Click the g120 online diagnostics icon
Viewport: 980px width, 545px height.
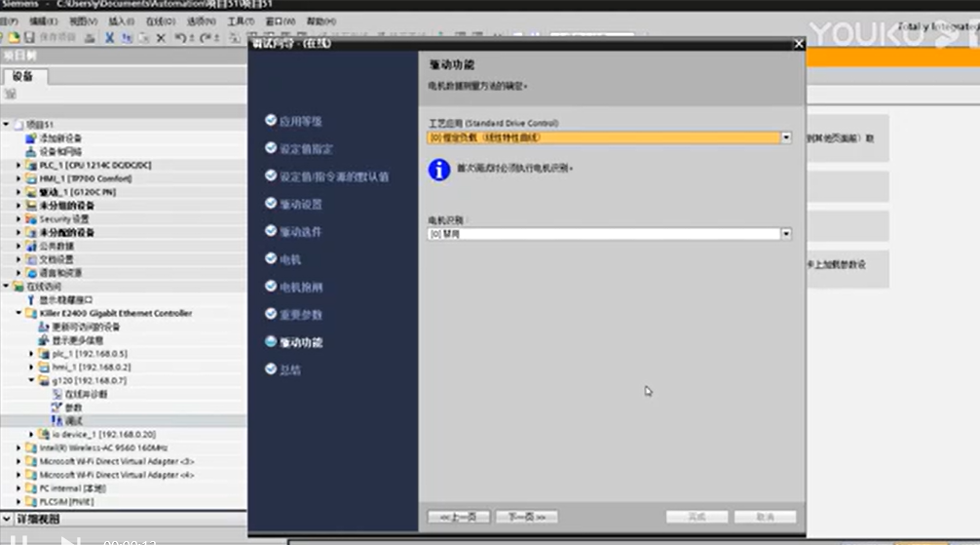[x=57, y=394]
